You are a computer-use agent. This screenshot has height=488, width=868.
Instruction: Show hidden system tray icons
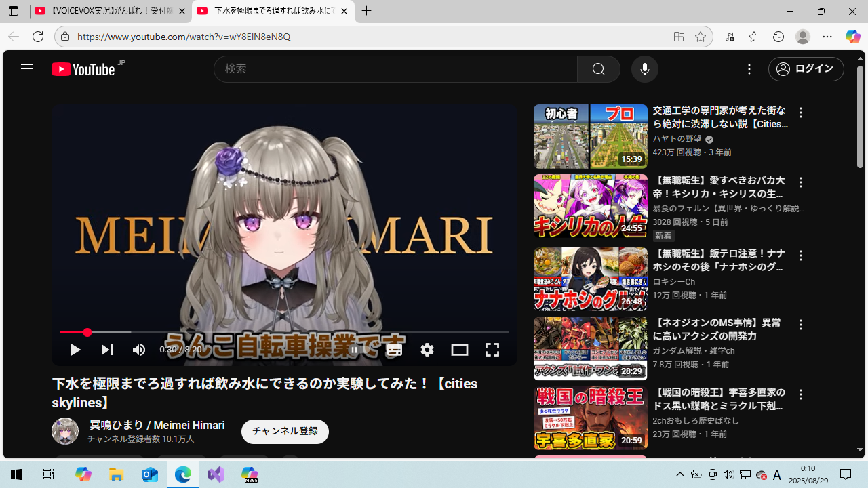[x=679, y=474]
